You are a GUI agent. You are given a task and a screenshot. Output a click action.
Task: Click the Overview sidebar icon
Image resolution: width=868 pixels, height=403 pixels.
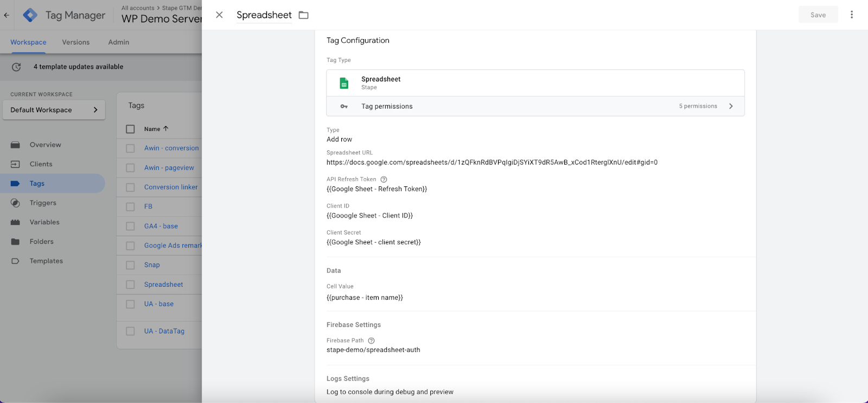(15, 145)
